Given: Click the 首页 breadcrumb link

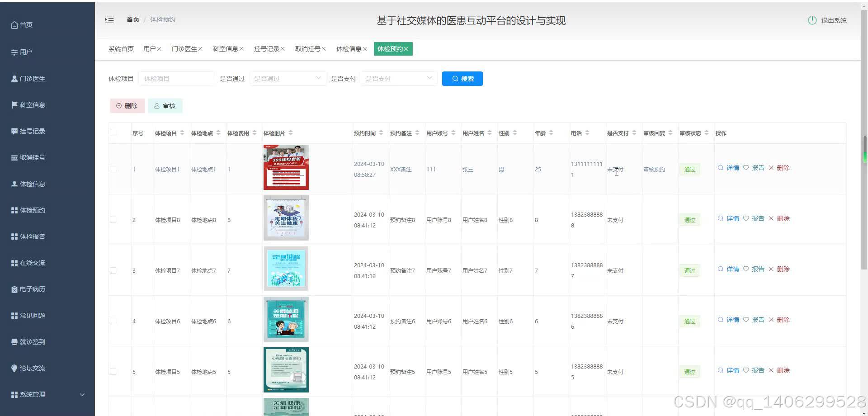Looking at the screenshot, I should pyautogui.click(x=132, y=19).
